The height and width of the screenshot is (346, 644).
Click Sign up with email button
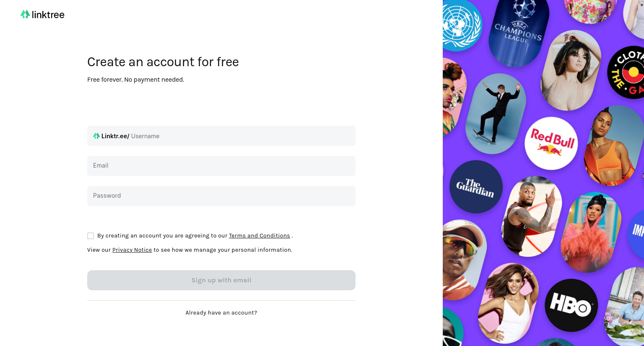[221, 280]
